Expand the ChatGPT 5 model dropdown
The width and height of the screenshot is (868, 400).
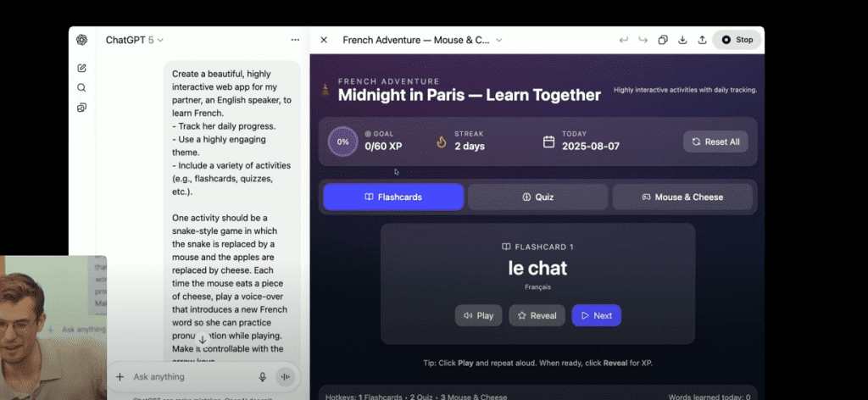(x=135, y=40)
